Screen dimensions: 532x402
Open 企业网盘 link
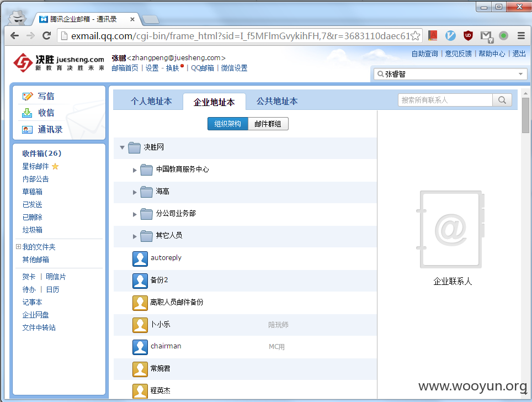click(x=36, y=315)
